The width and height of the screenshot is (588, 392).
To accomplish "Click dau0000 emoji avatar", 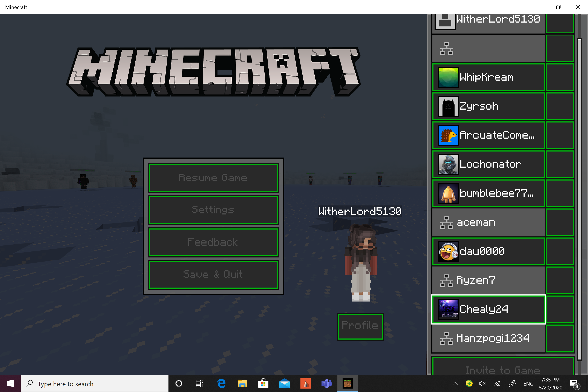I will point(448,251).
